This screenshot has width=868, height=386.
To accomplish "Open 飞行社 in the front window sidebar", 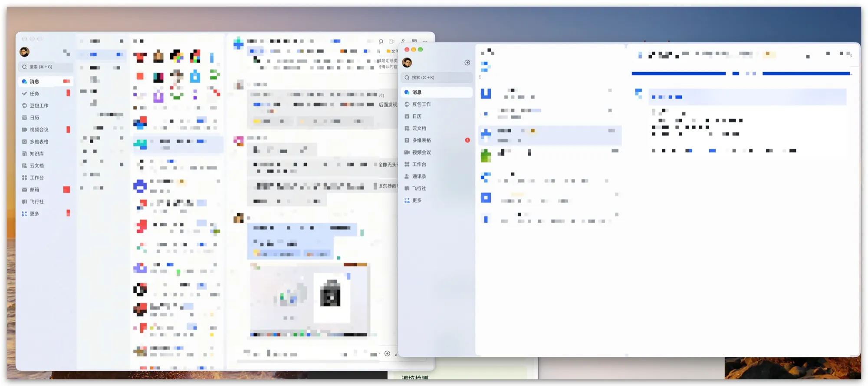I will (437, 188).
